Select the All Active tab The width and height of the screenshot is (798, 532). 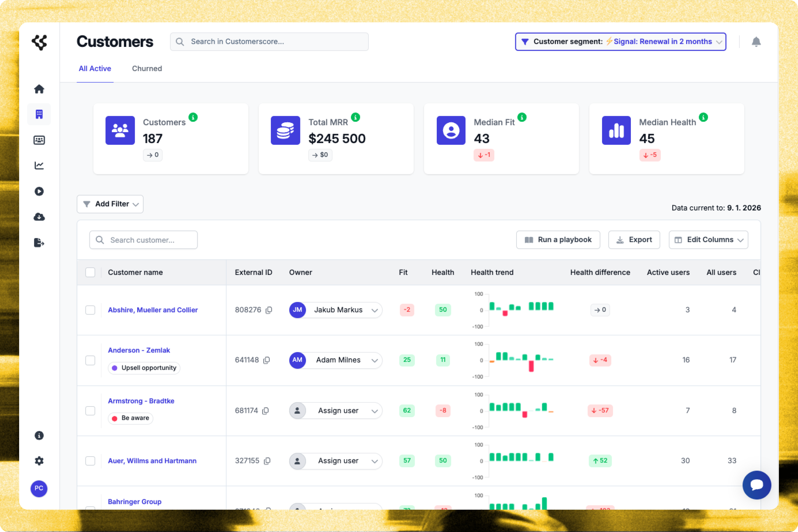(95, 68)
